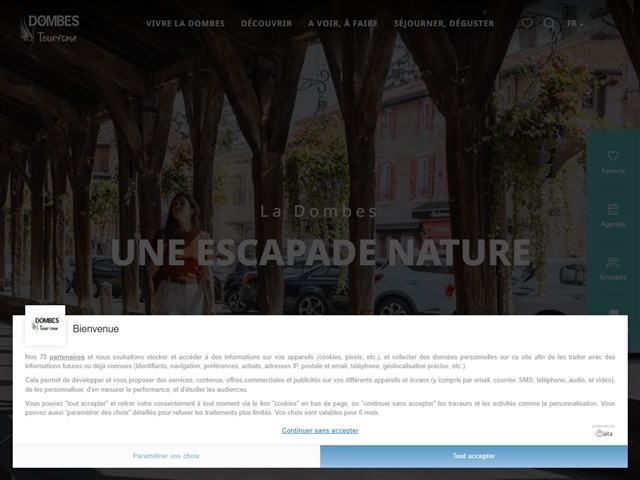
Task: Click Continuer sans accepter link
Action: pyautogui.click(x=320, y=430)
